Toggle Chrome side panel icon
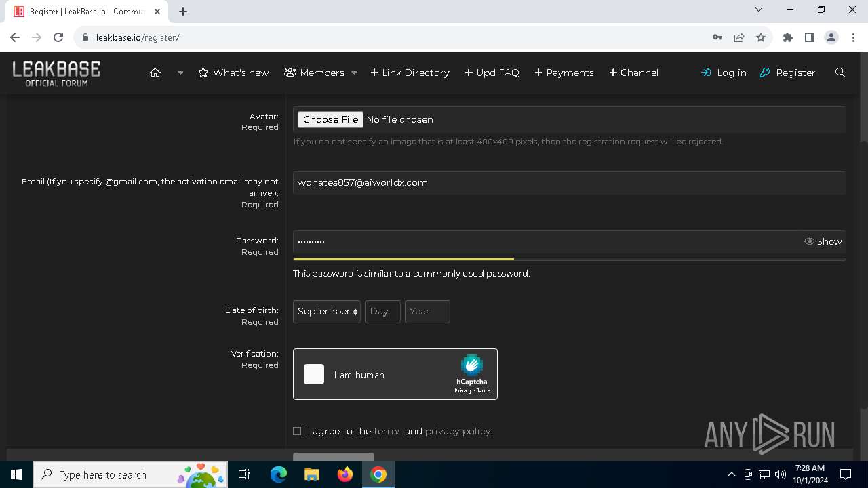868x488 pixels. tap(810, 37)
